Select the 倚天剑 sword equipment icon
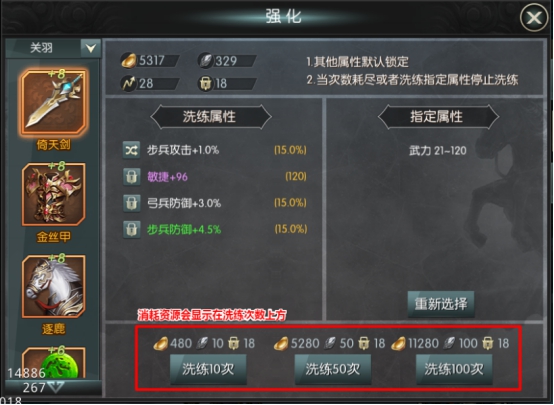 [54, 102]
